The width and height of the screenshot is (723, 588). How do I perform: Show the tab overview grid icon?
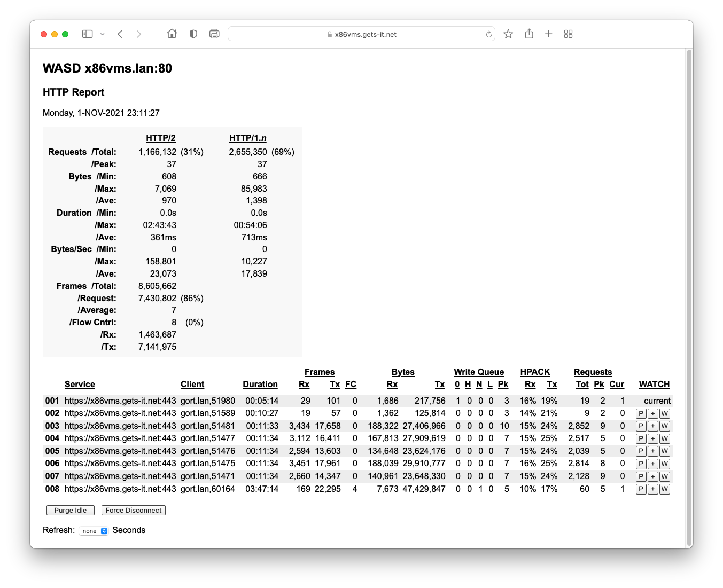[x=568, y=34]
